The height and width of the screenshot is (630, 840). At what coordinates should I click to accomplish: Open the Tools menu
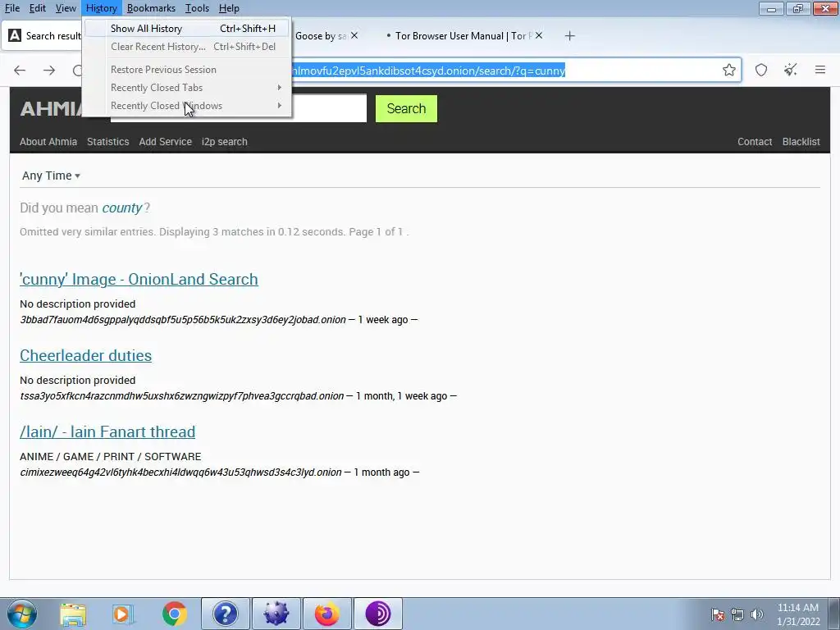[197, 8]
